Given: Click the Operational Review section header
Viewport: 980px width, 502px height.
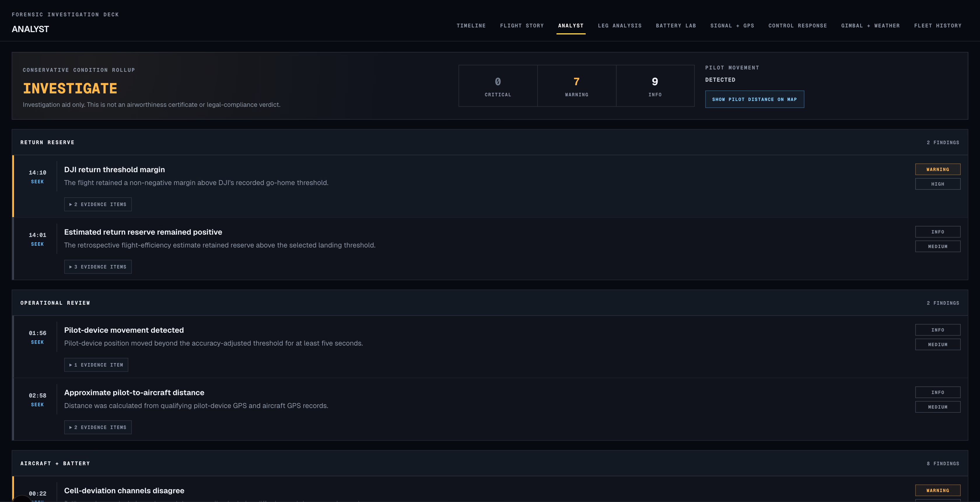Looking at the screenshot, I should tap(490, 303).
